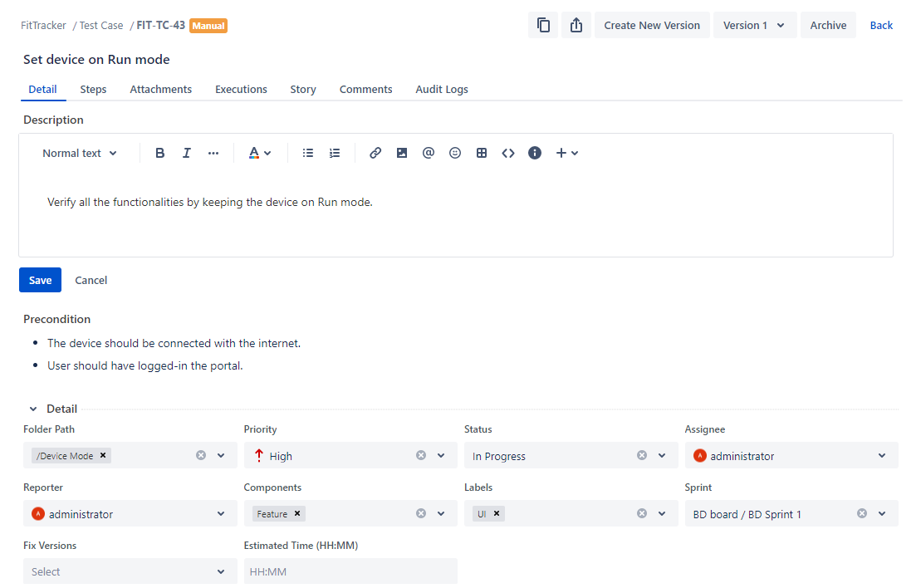Collapse the Detail section chevron
This screenshot has height=588, width=921.
click(33, 409)
